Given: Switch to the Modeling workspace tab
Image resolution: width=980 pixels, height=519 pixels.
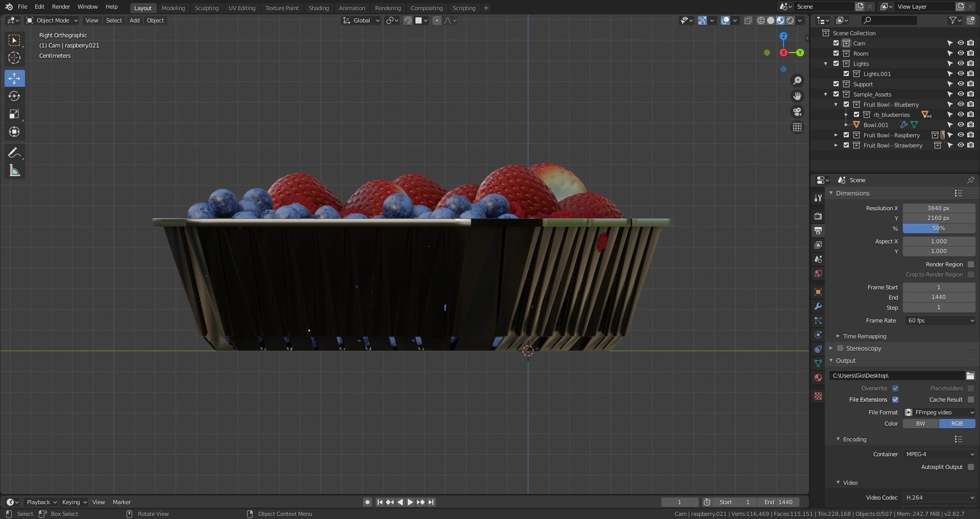Looking at the screenshot, I should tap(173, 8).
